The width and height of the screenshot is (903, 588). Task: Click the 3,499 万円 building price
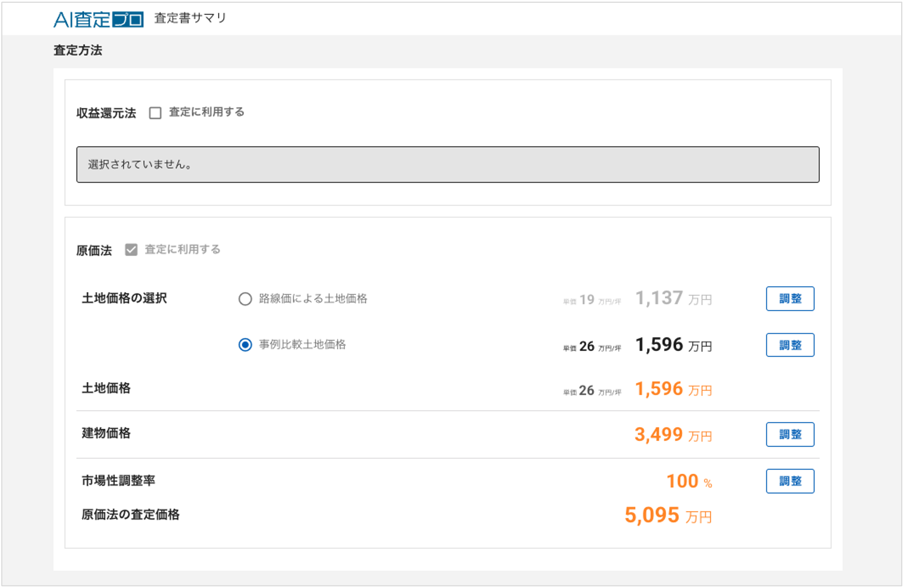(673, 435)
